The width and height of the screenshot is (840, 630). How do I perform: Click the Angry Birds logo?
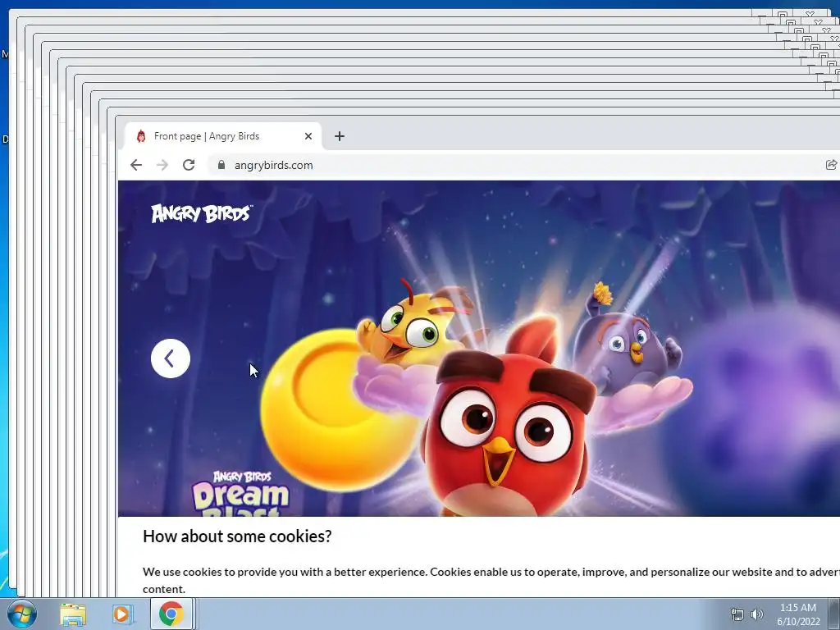click(202, 213)
